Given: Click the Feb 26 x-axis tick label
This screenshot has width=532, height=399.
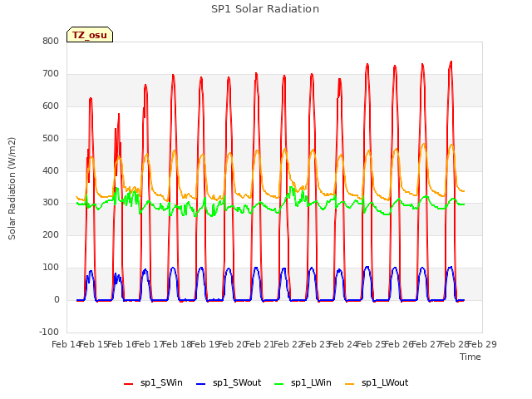Looking at the screenshot, I should tap(399, 344).
